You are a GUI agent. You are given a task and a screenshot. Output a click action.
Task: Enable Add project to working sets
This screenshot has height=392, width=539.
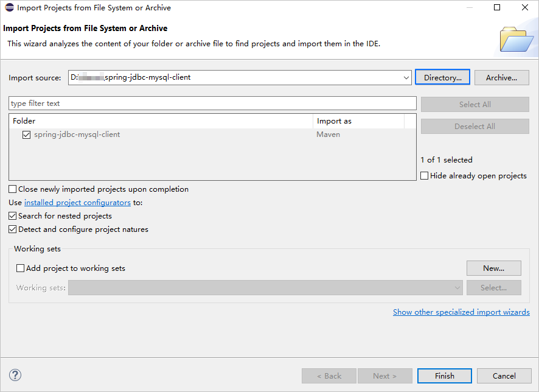point(21,268)
